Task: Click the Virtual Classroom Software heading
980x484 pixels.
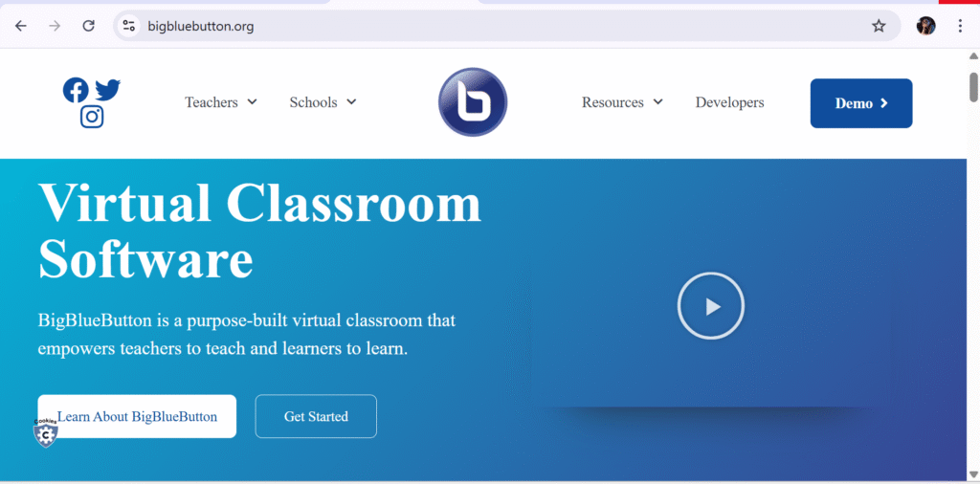Action: tap(260, 231)
